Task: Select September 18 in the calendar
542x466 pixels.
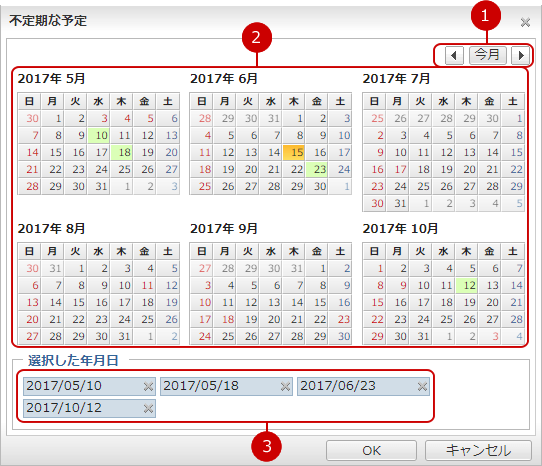Action: coord(225,319)
